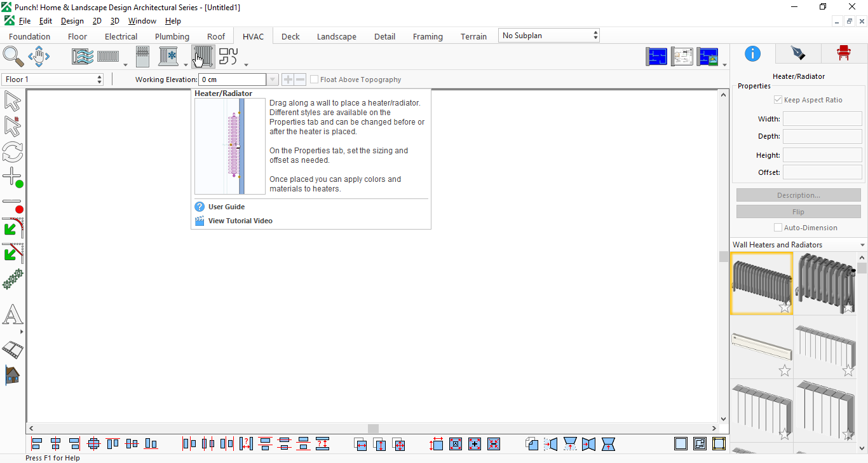Click the Width input field
This screenshot has width=868, height=463.
tap(822, 119)
